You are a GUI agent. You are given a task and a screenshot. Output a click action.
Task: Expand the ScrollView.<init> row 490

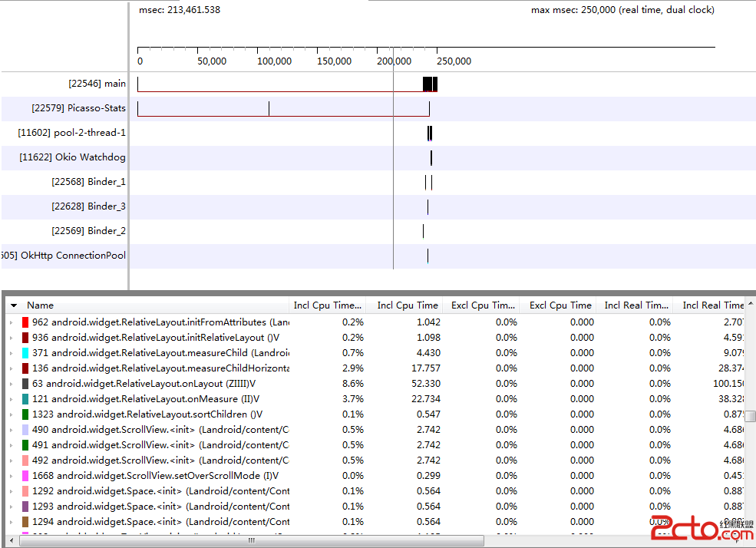pos(11,430)
